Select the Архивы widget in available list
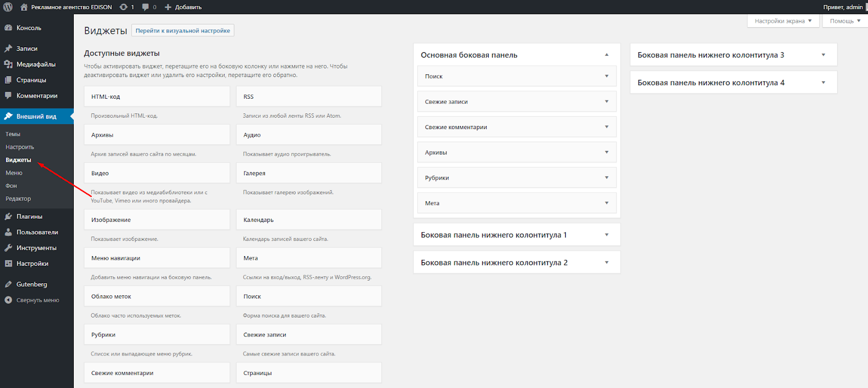 tap(157, 135)
